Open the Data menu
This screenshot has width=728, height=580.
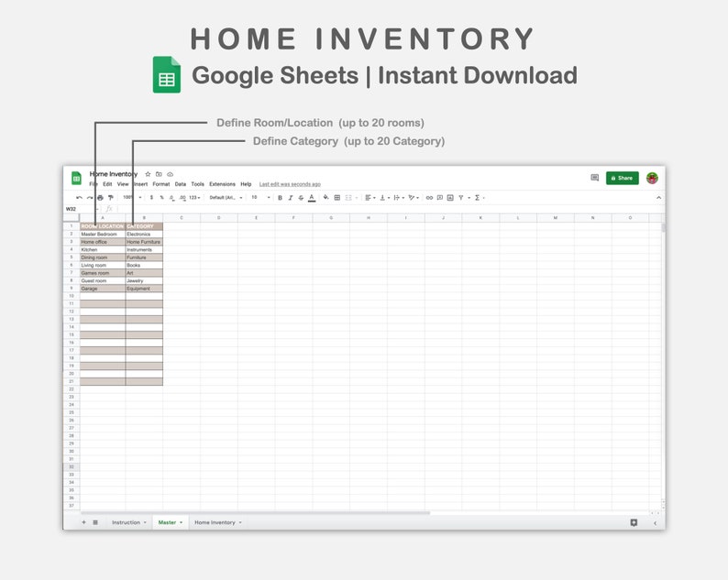(180, 184)
